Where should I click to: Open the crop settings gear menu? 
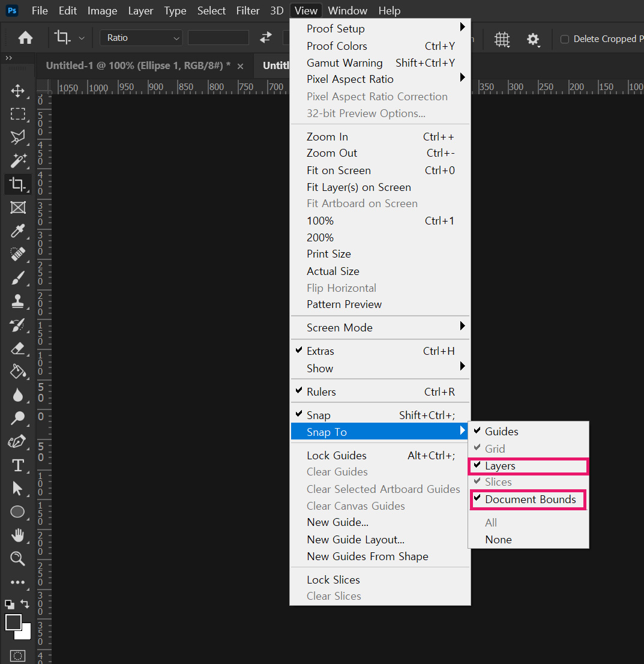point(533,40)
